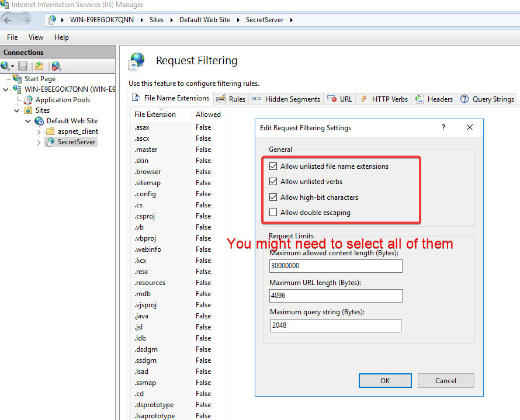Open breadcrumb arrow after SecretServer
The height and width of the screenshot is (420, 520).
tap(292, 20)
